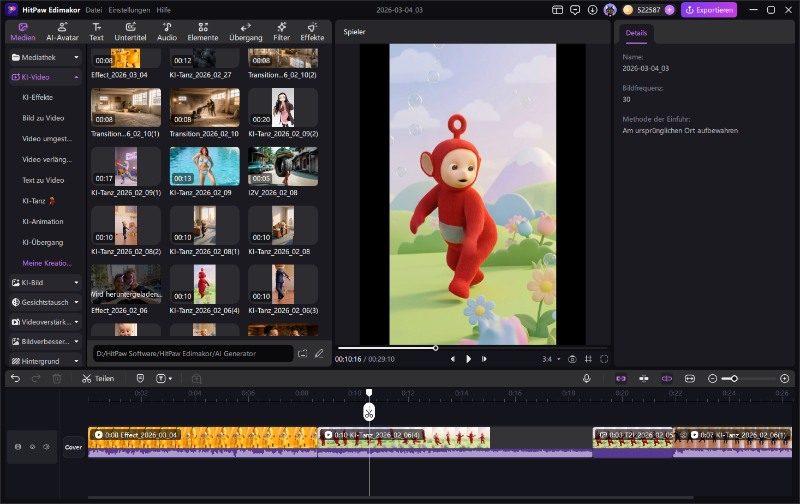The height and width of the screenshot is (504, 800).
Task: Open the Filter tab
Action: point(281,32)
